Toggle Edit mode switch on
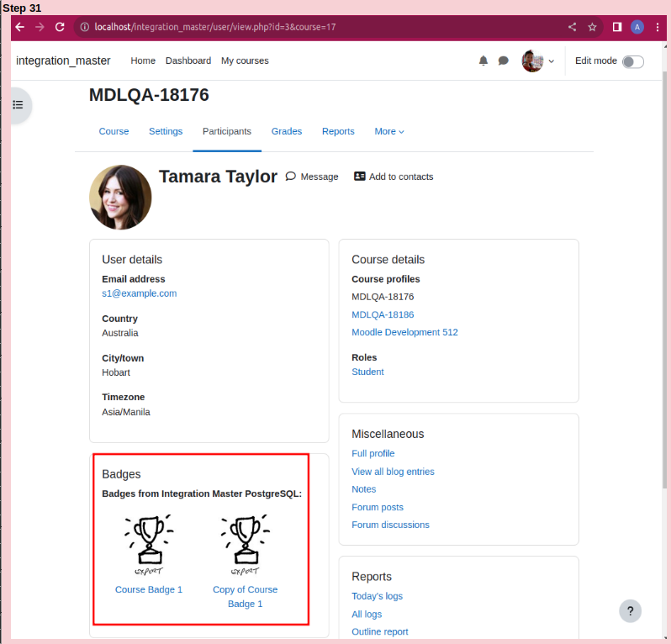 [633, 61]
